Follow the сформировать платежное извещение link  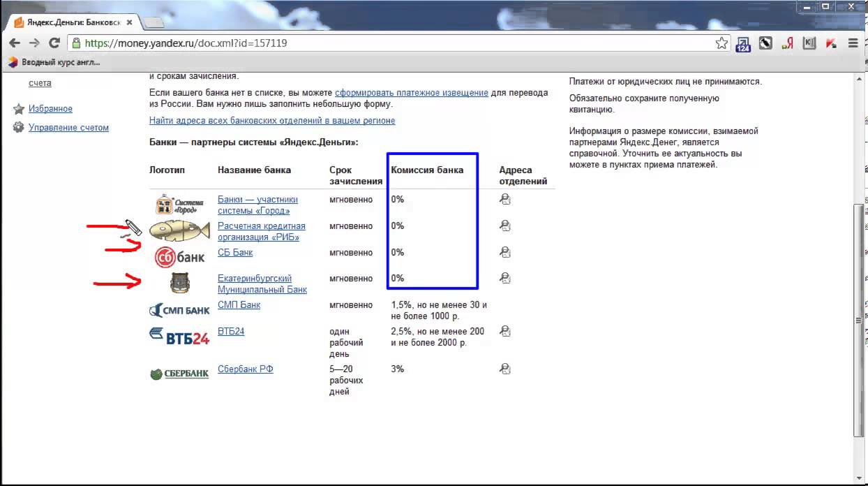(x=412, y=93)
